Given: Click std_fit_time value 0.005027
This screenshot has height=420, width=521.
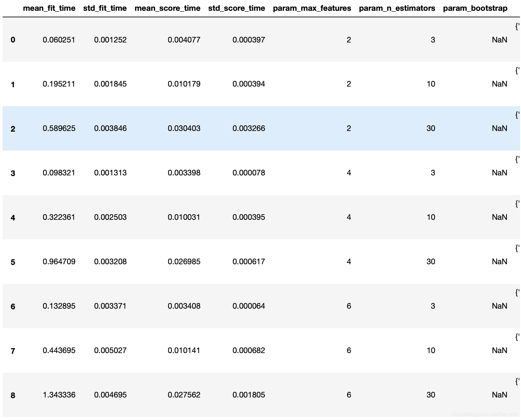Looking at the screenshot, I should pyautogui.click(x=110, y=350).
